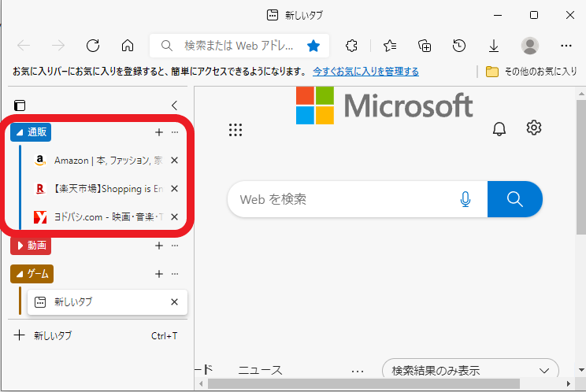This screenshot has height=392, width=586.
Task: Click the horizontal scrollbar right arrow
Action: [x=569, y=383]
